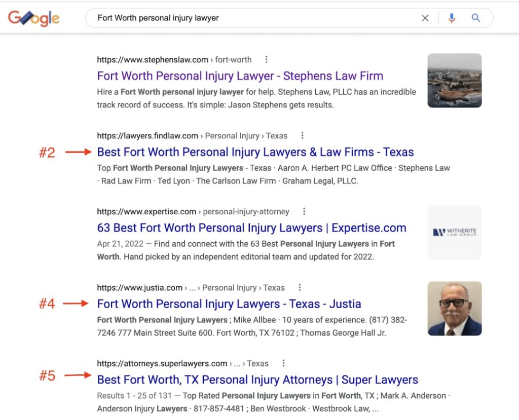The width and height of the screenshot is (519, 420).
Task: Click the snippet mentioning 'Mike Allbee'
Action: point(252,326)
